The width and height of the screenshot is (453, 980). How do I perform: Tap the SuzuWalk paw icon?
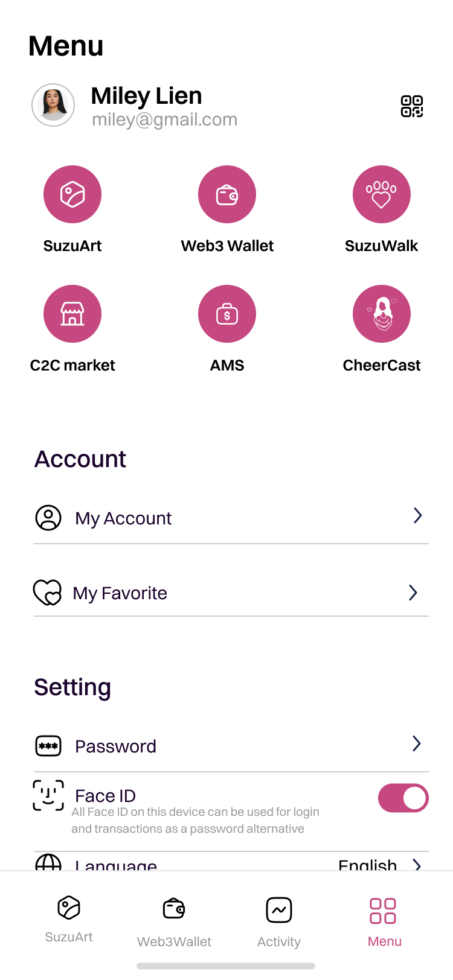pos(382,194)
